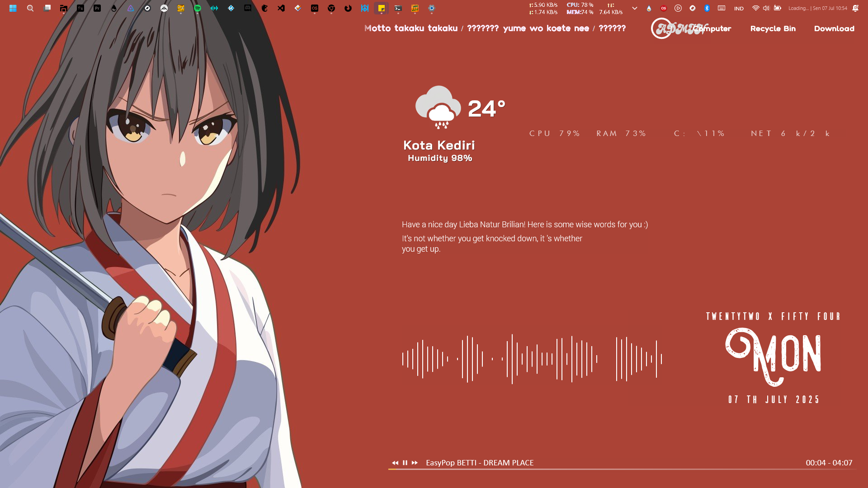Change the IND input language indicator
Viewport: 868px width, 488px height.
point(739,9)
